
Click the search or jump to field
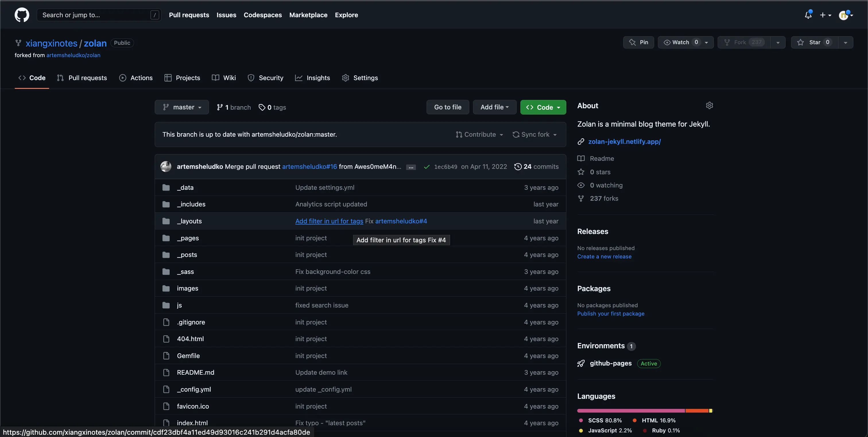pos(98,15)
